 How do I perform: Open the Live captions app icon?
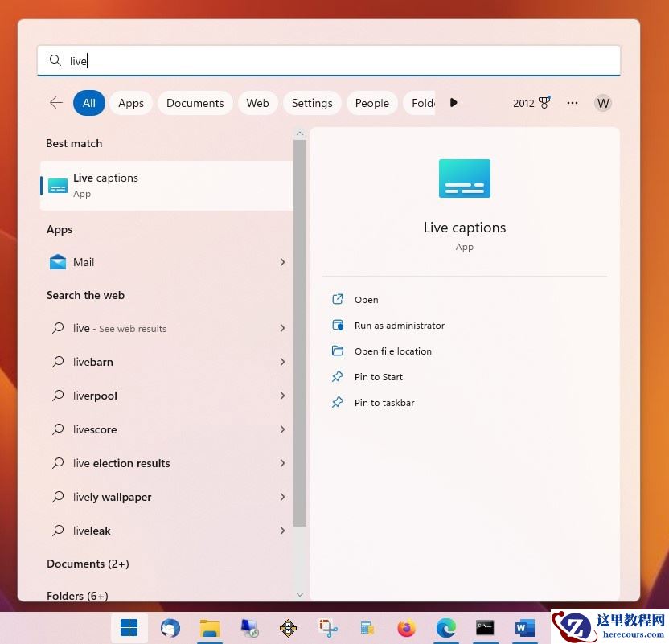pos(464,178)
